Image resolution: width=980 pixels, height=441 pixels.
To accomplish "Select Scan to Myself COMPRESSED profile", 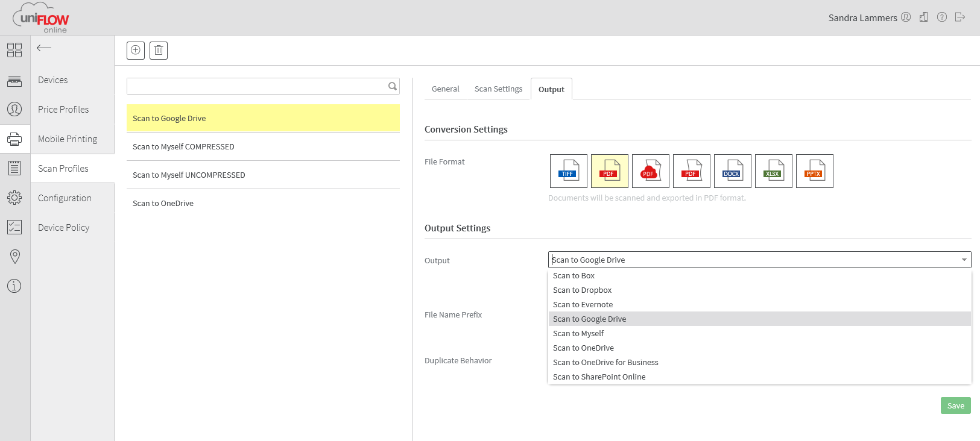I will pyautogui.click(x=263, y=146).
